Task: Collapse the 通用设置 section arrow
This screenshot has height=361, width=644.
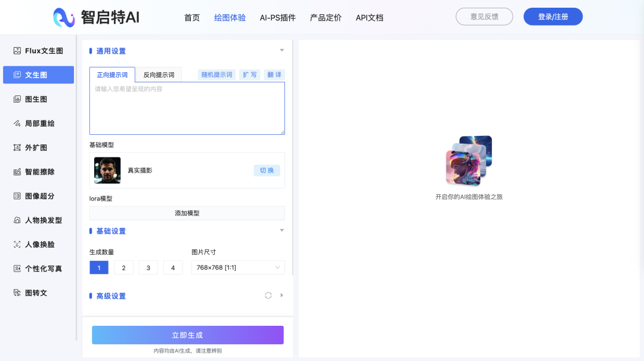Action: pos(282,51)
